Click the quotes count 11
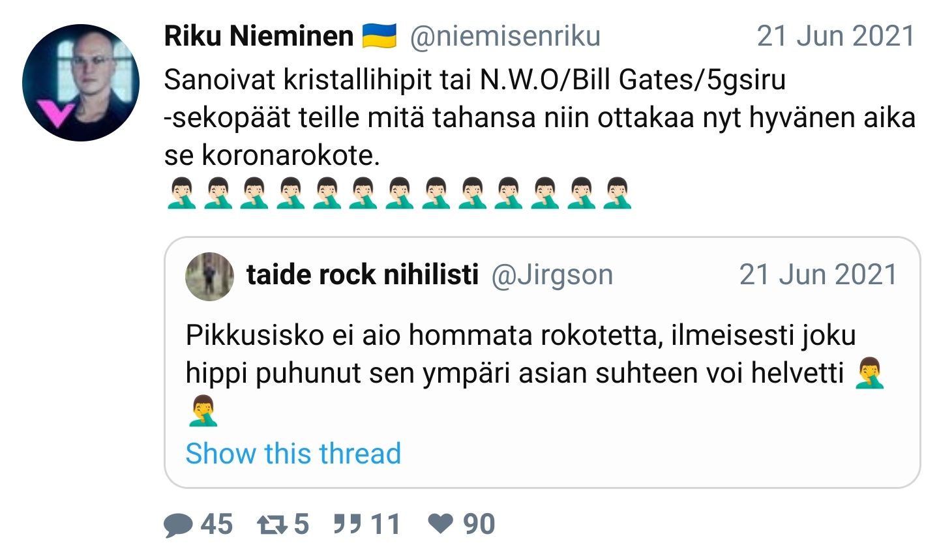The image size is (939, 560). point(385,524)
